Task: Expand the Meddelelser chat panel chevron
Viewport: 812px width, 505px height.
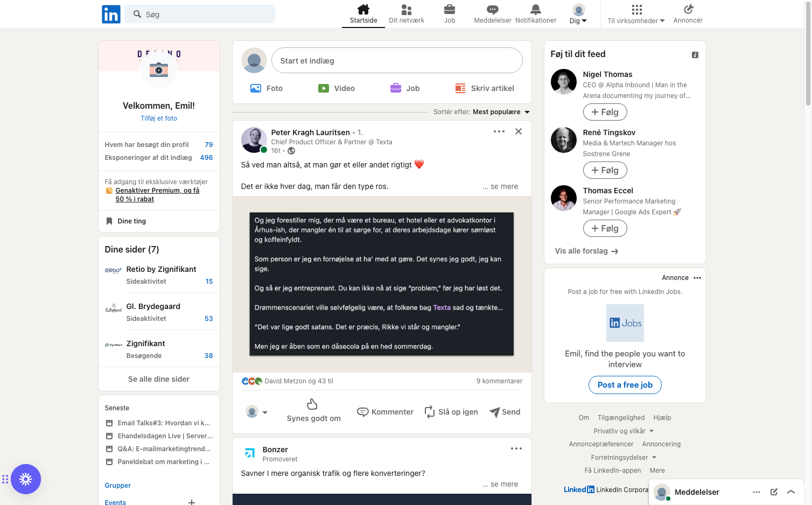Action: [x=791, y=492]
